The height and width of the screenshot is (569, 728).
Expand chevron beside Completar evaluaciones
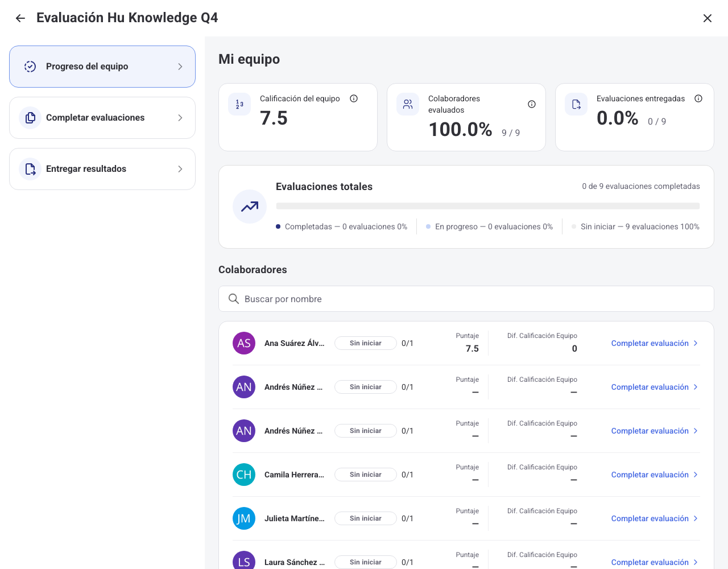180,118
